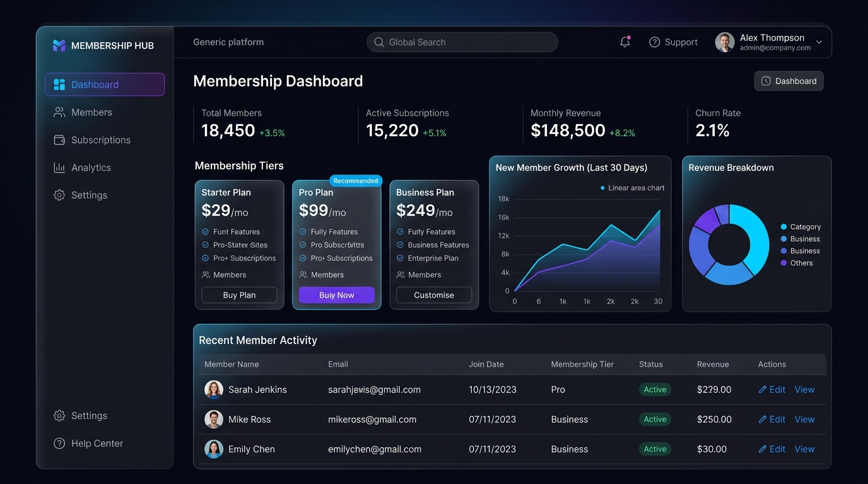This screenshot has height=484, width=868.
Task: Click the Help Center question icon
Action: pyautogui.click(x=59, y=444)
